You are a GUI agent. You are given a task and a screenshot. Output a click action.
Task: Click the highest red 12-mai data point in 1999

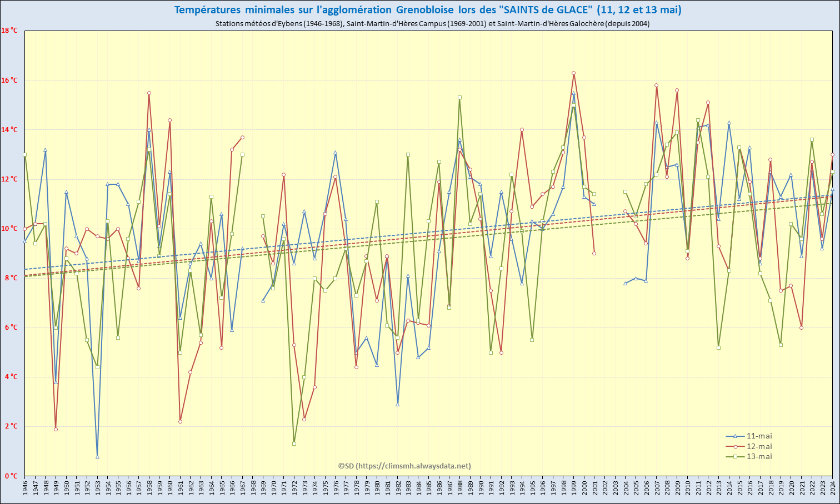pos(573,73)
